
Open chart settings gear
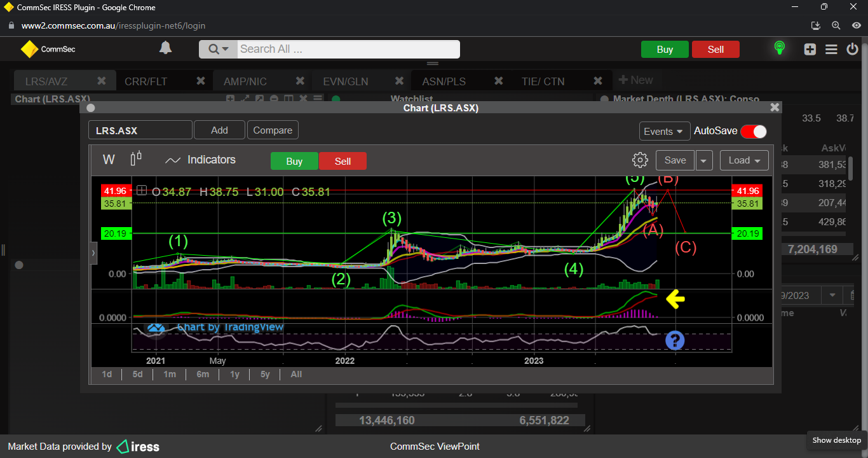coord(640,160)
